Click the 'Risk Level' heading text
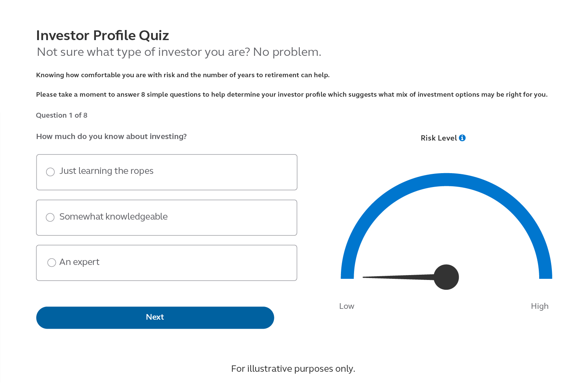This screenshot has width=586, height=392. [x=439, y=138]
